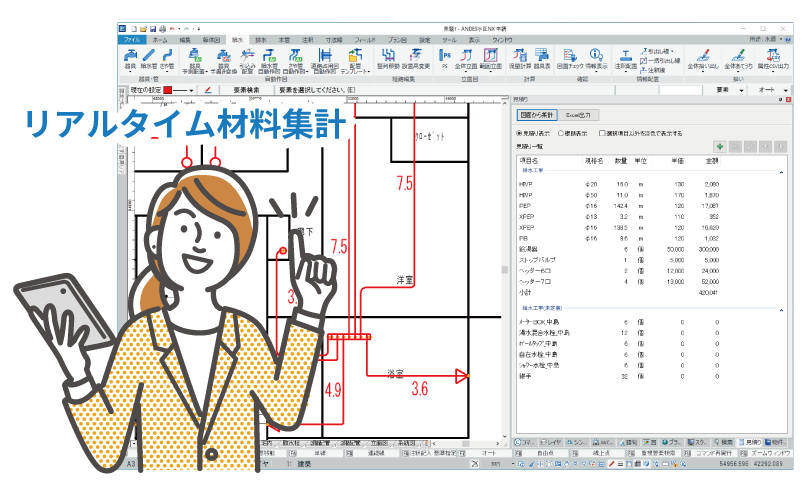
Task: Click the drawing area vertical scrollbar thumb
Action: pyautogui.click(x=504, y=270)
